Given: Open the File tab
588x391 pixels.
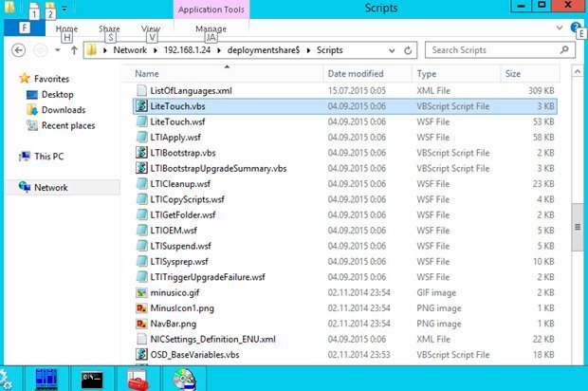Looking at the screenshot, I should [x=25, y=28].
